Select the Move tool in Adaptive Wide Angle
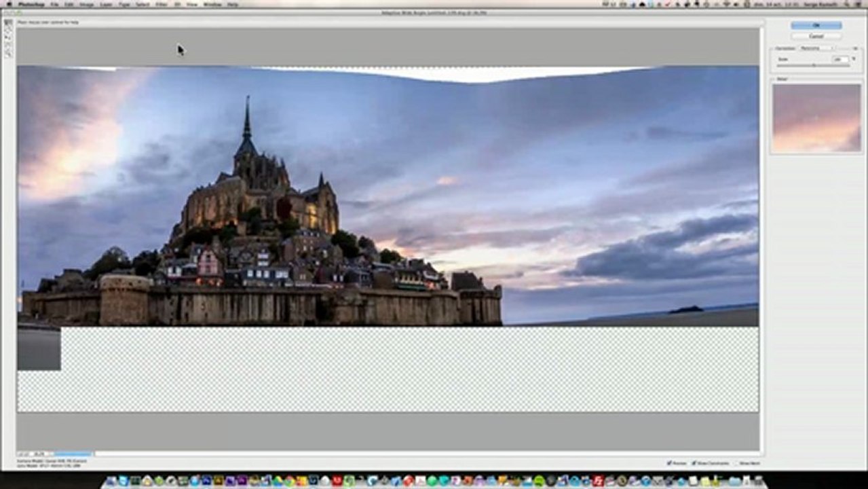 point(8,37)
